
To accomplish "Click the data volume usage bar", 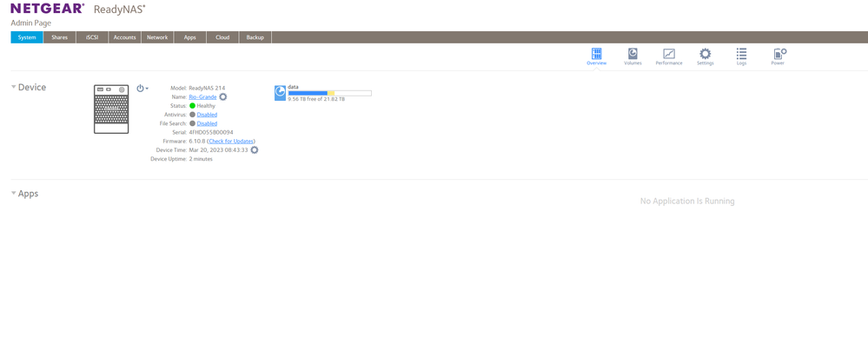I will [x=329, y=93].
